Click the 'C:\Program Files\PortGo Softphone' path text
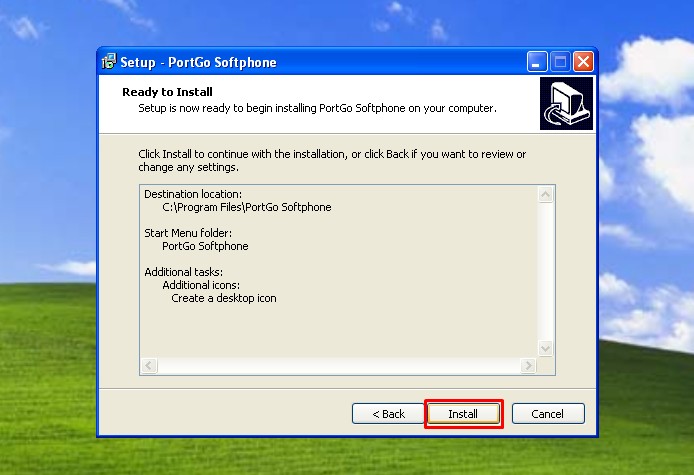 tap(247, 207)
